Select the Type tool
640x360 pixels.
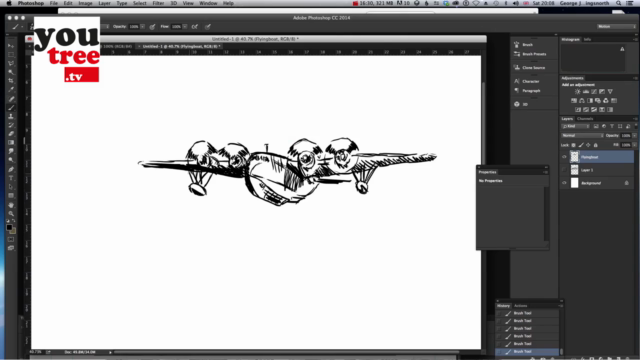pyautogui.click(x=11, y=178)
